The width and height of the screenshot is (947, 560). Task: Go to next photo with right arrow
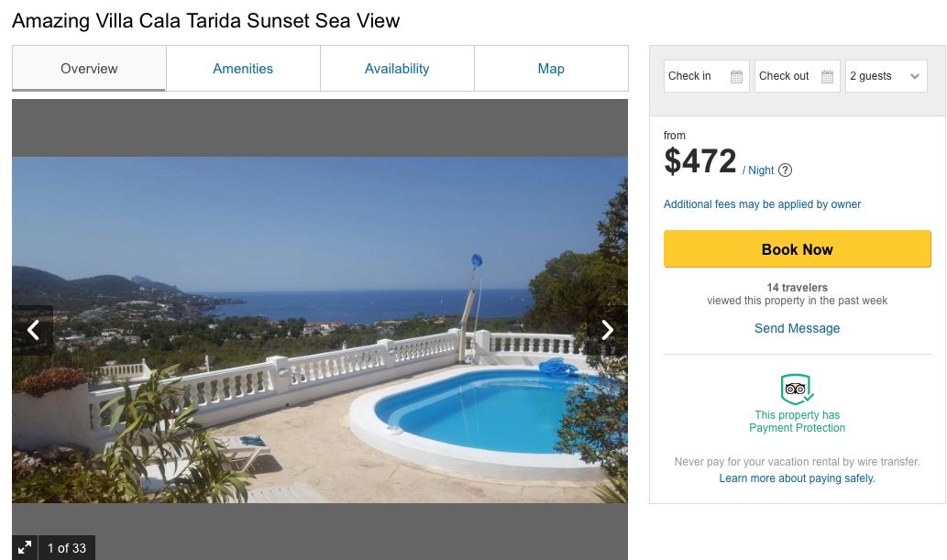pyautogui.click(x=607, y=330)
